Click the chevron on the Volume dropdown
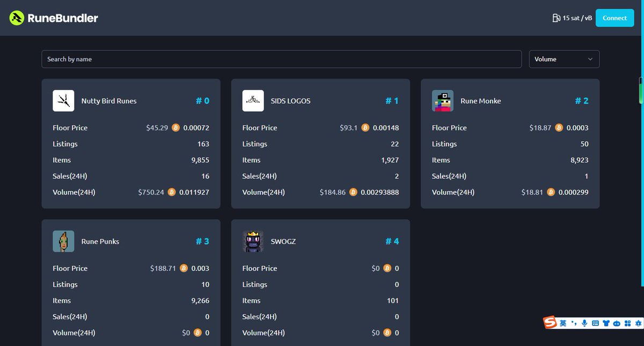Image resolution: width=644 pixels, height=346 pixels. tap(590, 59)
